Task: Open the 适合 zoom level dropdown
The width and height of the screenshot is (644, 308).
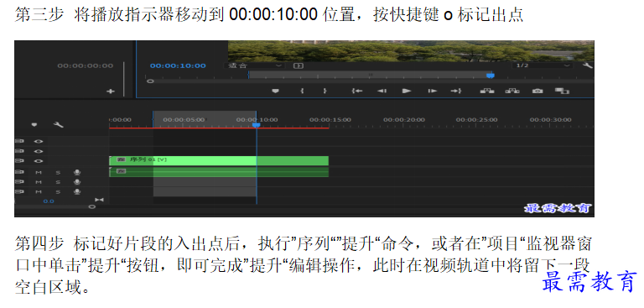Action: coord(255,65)
